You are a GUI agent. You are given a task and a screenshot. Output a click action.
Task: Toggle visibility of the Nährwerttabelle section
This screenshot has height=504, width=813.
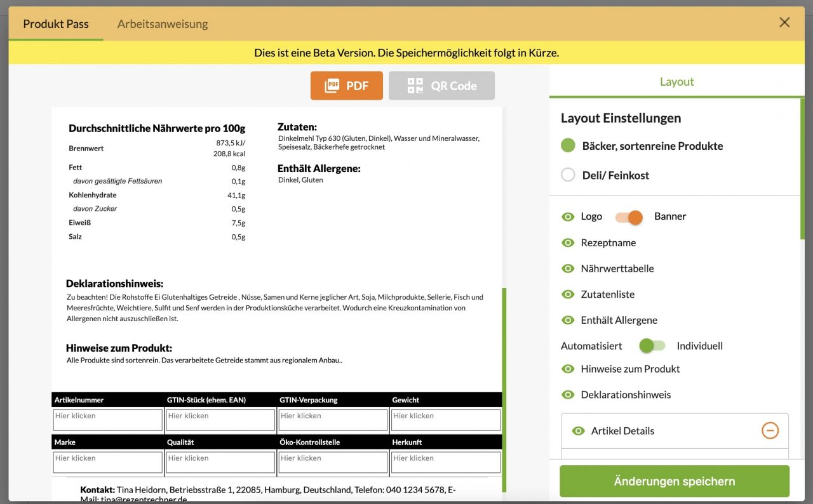pyautogui.click(x=567, y=269)
